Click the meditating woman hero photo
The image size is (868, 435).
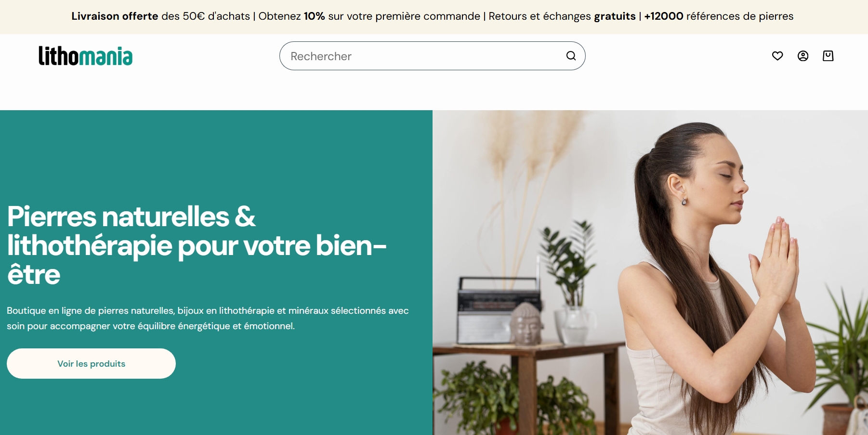click(650, 272)
